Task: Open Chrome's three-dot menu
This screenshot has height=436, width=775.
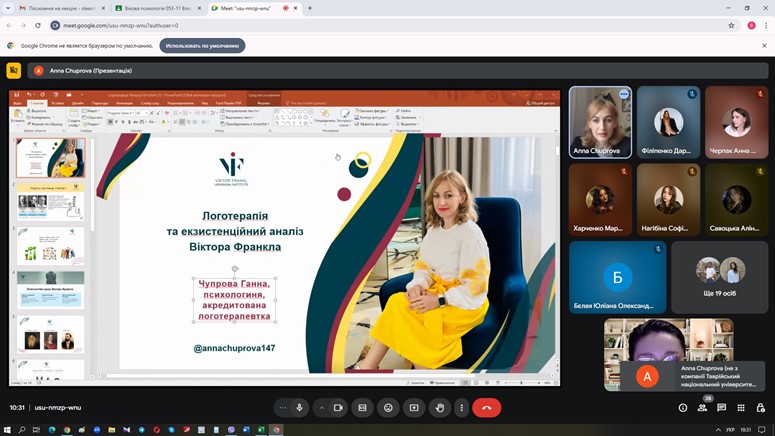Action: click(x=766, y=25)
